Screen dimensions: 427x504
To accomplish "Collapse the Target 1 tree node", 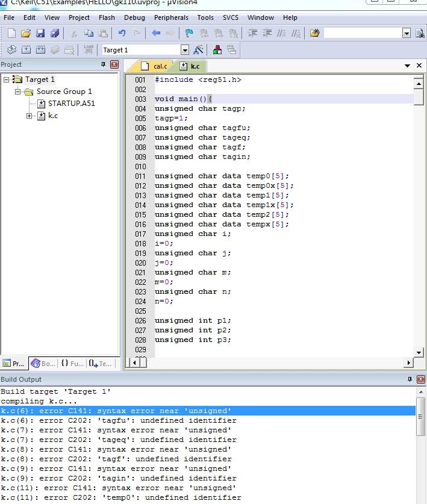I will (6, 79).
